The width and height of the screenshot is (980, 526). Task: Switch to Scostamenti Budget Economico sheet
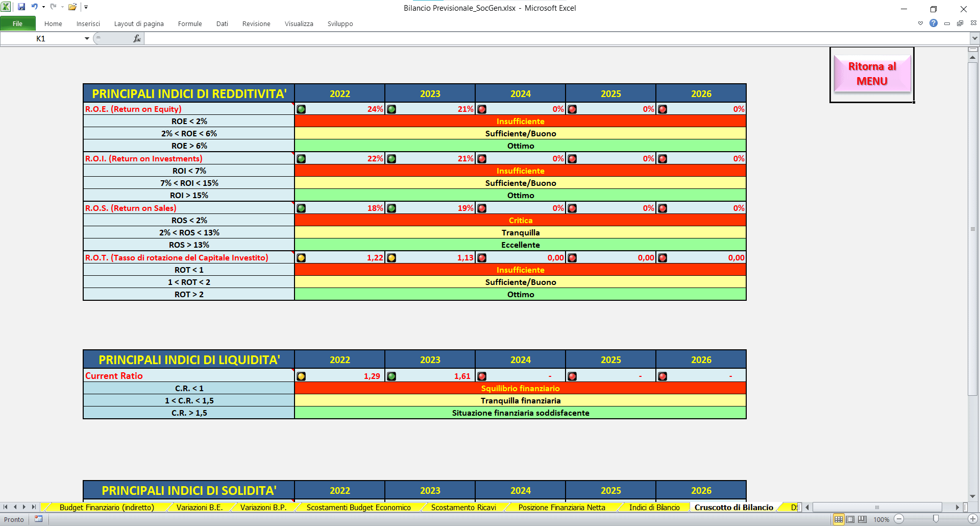pyautogui.click(x=359, y=507)
